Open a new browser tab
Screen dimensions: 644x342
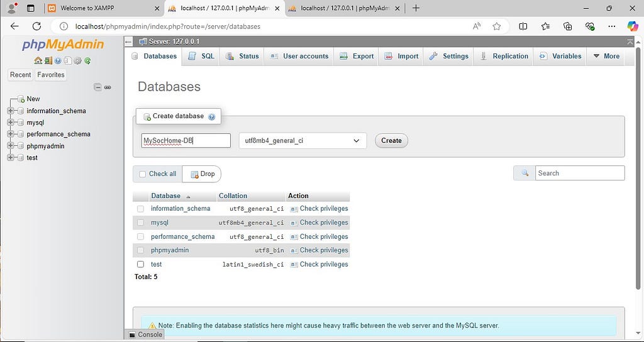[x=416, y=8]
